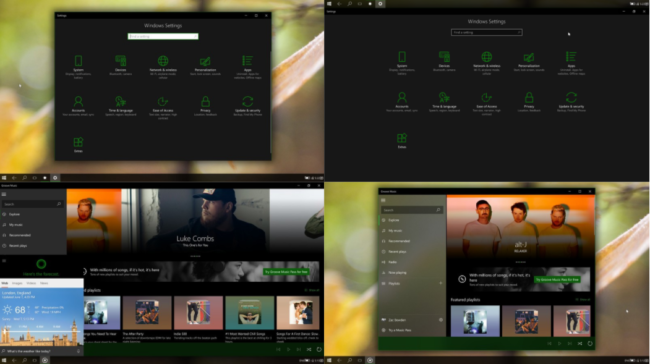
Task: Open Personalization in the maximized Settings window
Action: 529,61
